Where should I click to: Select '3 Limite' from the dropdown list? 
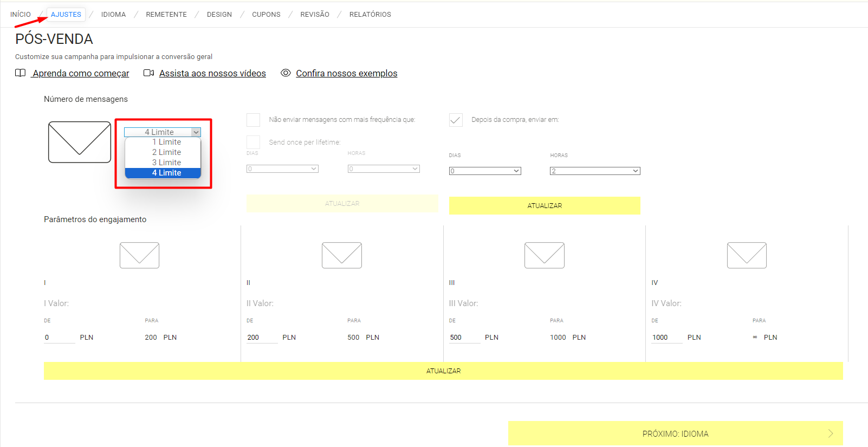(x=163, y=163)
